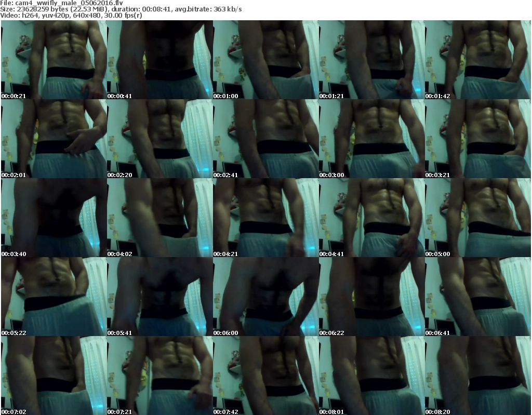
Task: Select the thumbnail frame at 00:06:22
Action: [x=372, y=297]
